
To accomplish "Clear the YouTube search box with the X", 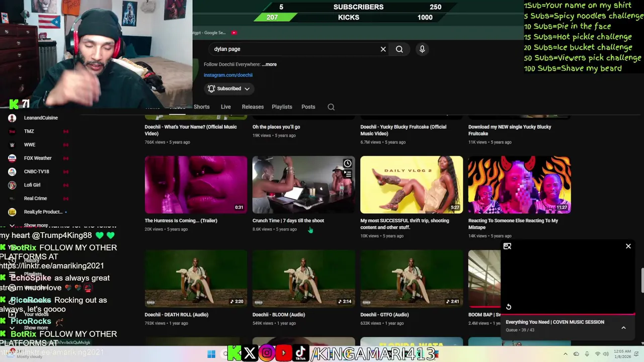I will 383,49.
